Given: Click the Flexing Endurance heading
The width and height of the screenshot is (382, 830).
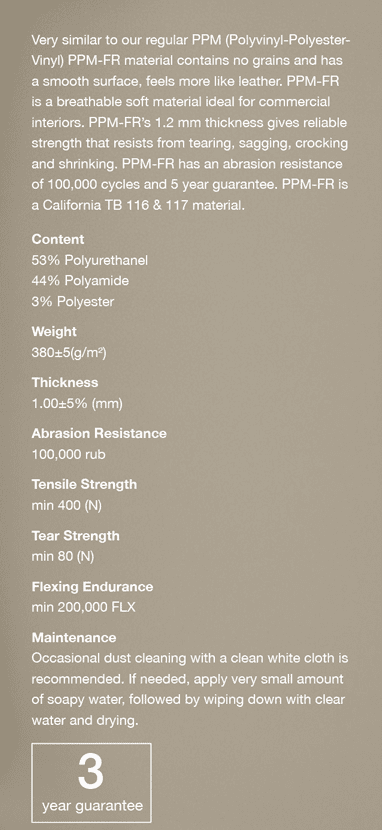Looking at the screenshot, I should click(x=92, y=587).
